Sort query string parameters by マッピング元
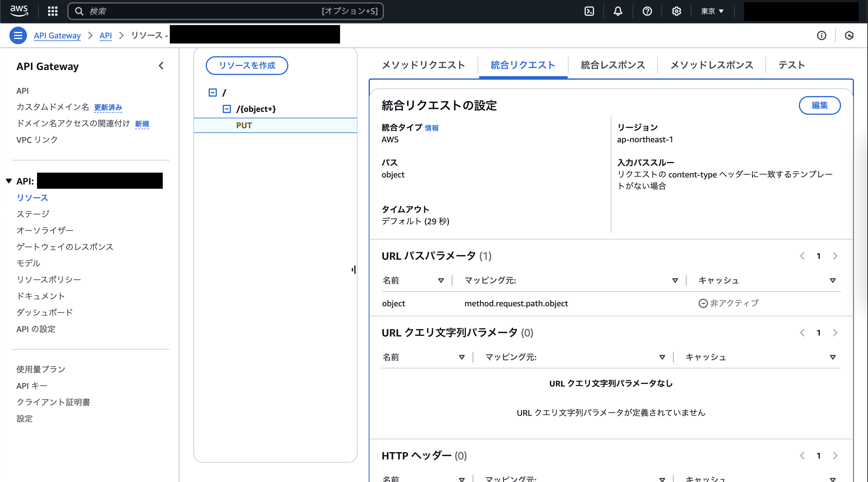The height and width of the screenshot is (482, 868). point(662,357)
